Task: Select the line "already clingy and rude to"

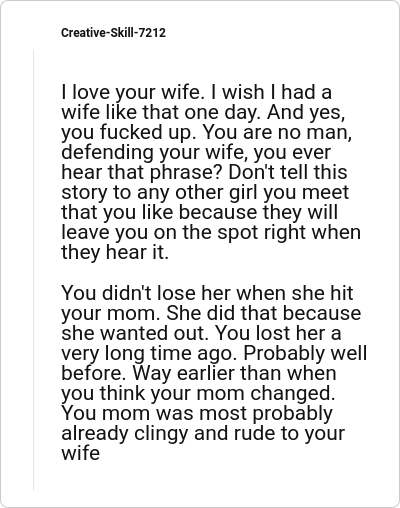Action: coord(203,433)
